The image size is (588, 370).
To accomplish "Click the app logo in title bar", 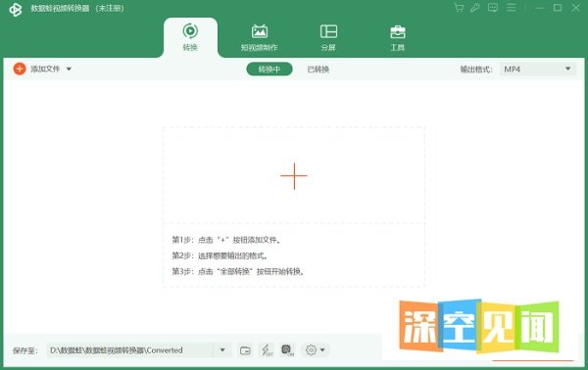I will coord(16,10).
